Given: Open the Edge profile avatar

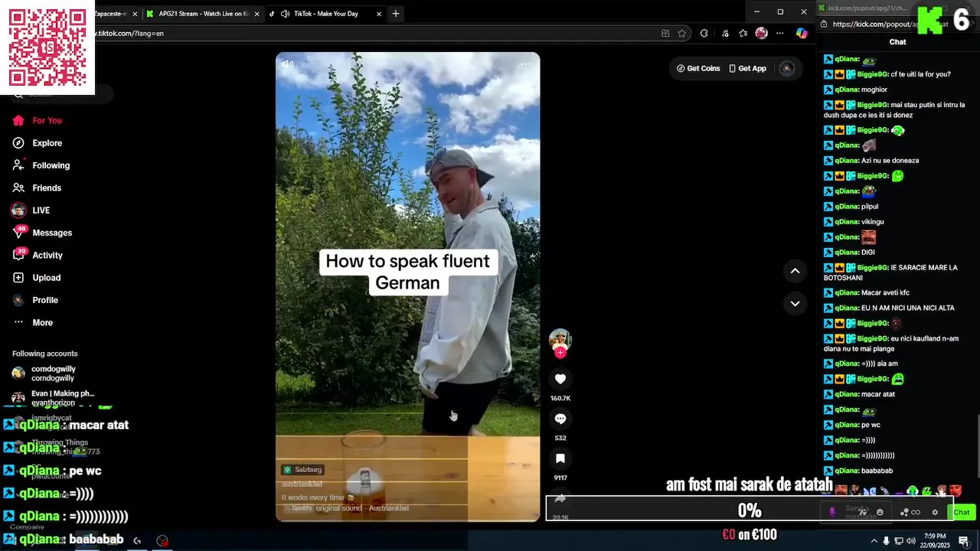Looking at the screenshot, I should click(x=761, y=33).
